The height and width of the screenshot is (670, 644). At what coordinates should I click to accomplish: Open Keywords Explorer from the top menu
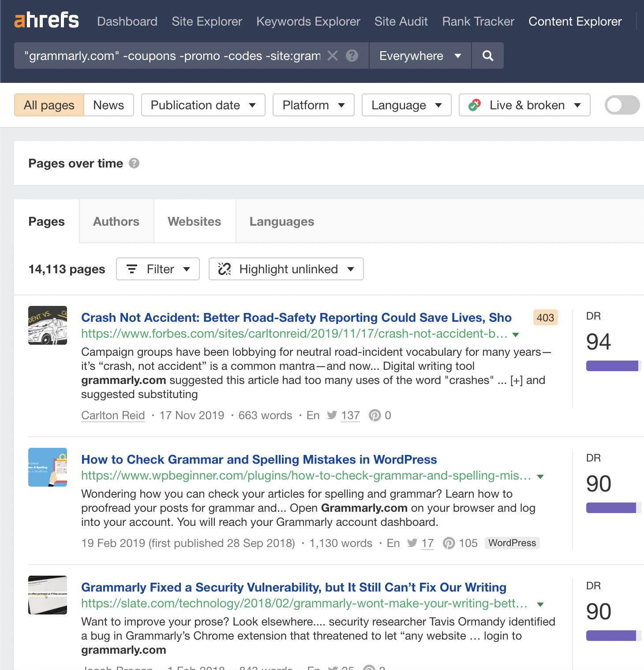pos(308,21)
